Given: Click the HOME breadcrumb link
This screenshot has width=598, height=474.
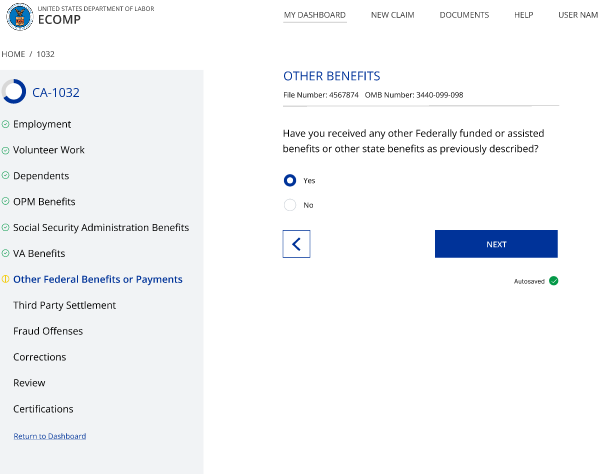Looking at the screenshot, I should [x=13, y=54].
